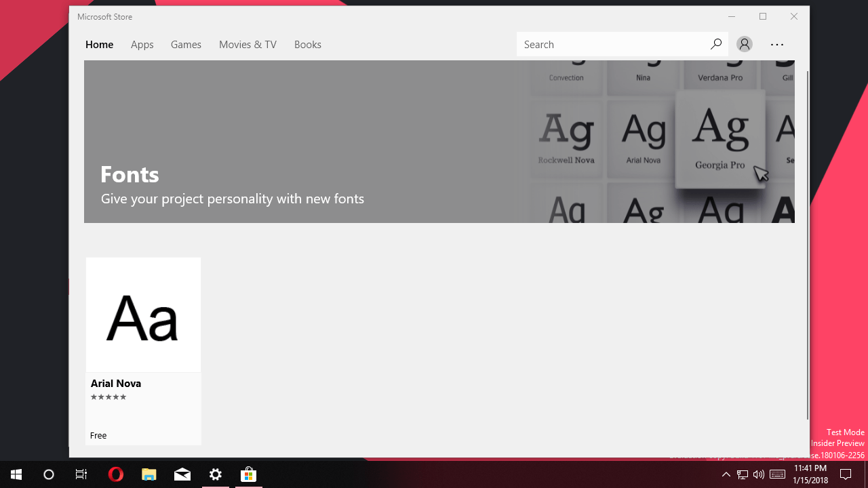868x488 pixels.
Task: Open the Microsoft Store taskbar icon
Action: point(248,474)
